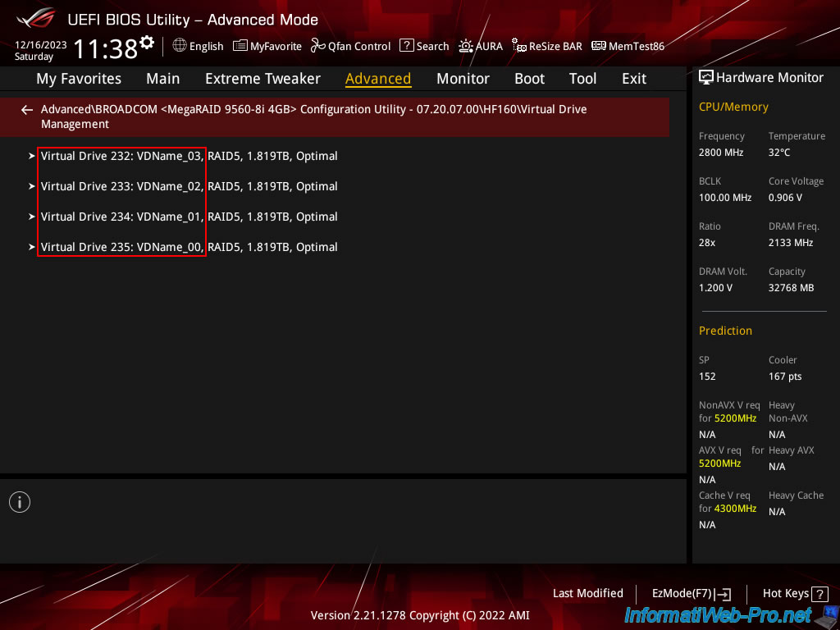
Task: Click the 2133 MHz DRAM frequency value
Action: (x=791, y=243)
